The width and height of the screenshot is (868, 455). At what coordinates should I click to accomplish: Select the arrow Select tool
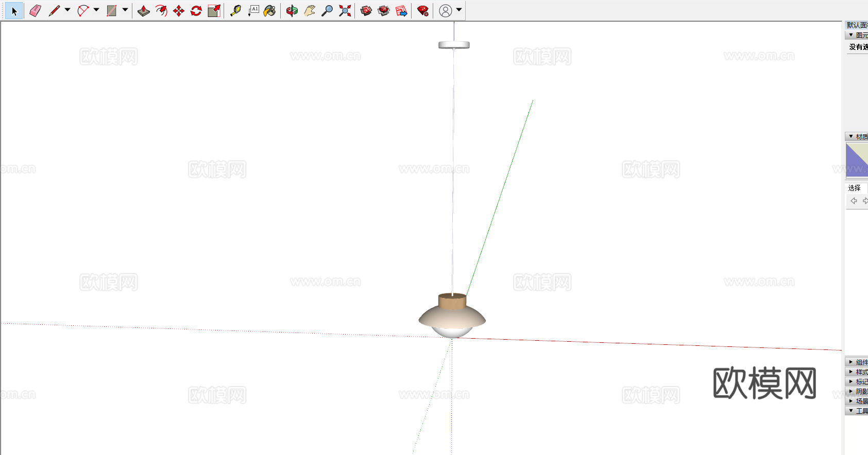[x=14, y=11]
